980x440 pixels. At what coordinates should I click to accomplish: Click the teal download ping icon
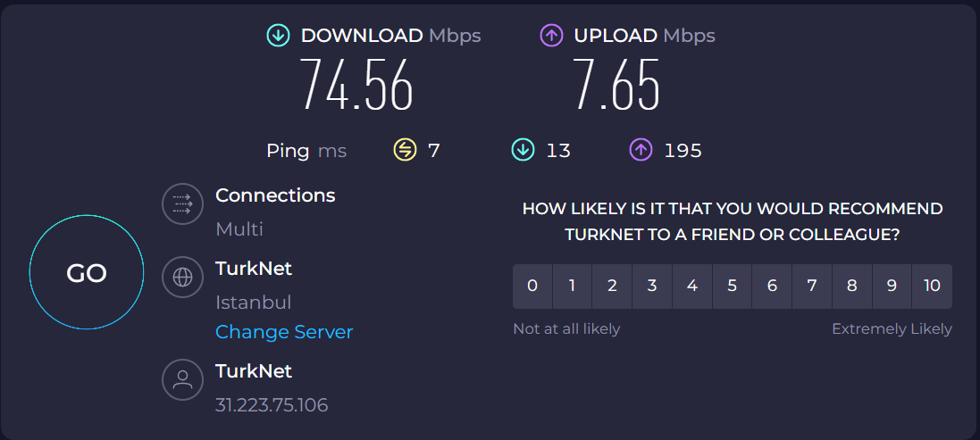coord(523,151)
